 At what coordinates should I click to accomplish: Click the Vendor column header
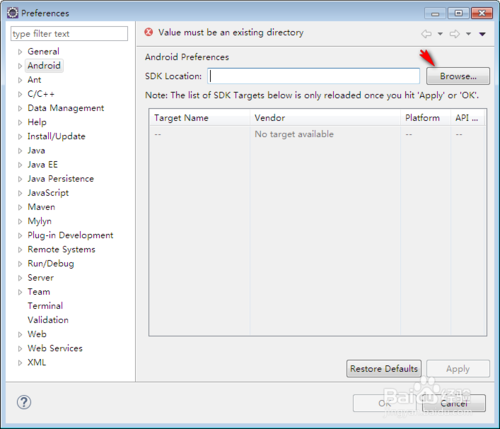(x=325, y=118)
